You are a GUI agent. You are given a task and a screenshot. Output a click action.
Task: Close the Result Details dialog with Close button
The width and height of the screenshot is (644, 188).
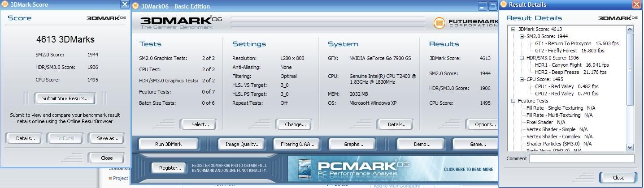tap(618, 178)
